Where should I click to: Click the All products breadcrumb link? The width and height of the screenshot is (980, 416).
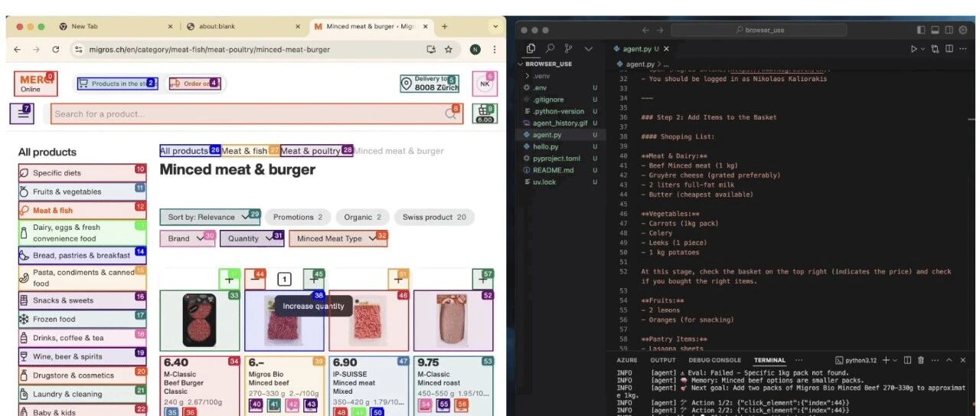pos(190,151)
